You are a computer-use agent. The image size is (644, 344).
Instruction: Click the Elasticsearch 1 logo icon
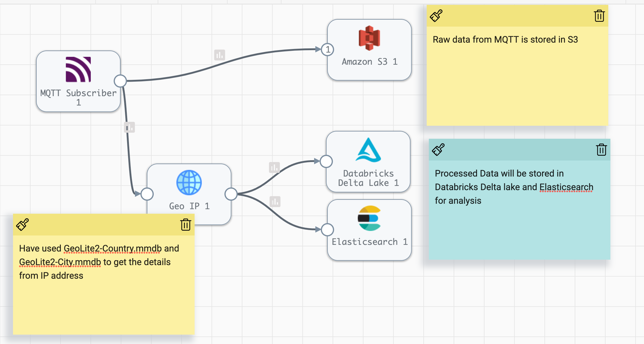[369, 218]
